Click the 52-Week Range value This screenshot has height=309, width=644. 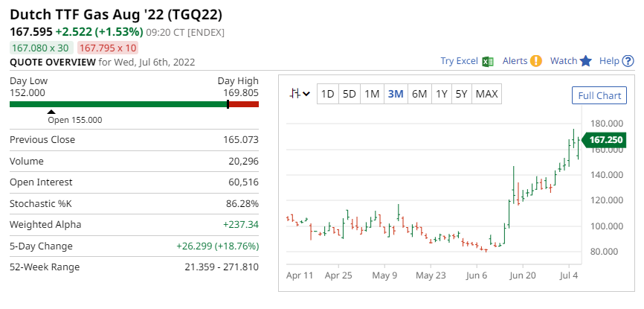222,267
